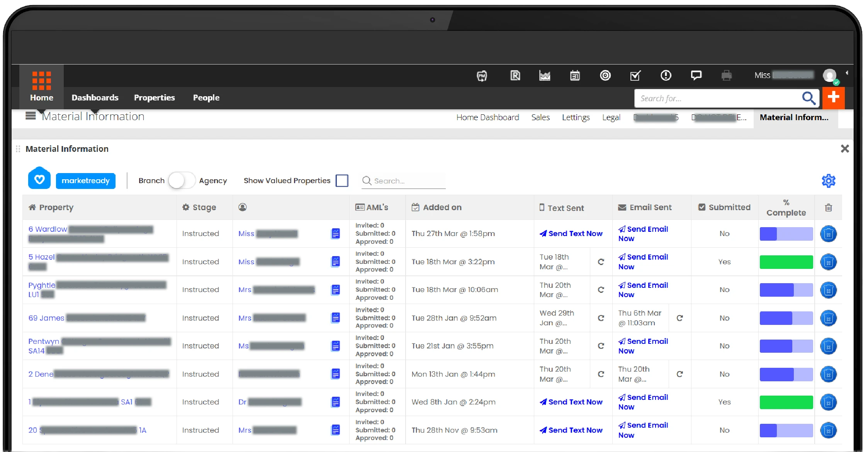Open the Dashboards menu
The width and height of the screenshot is (868, 452).
coord(95,98)
